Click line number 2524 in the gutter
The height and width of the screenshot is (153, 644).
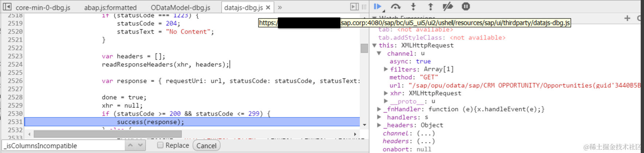tap(15, 64)
